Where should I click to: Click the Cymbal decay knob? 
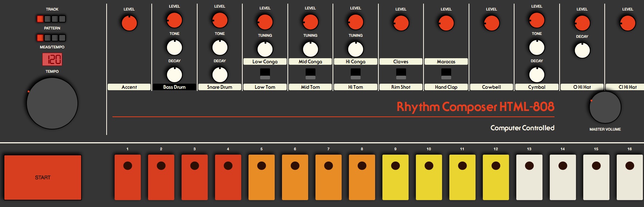pyautogui.click(x=537, y=75)
